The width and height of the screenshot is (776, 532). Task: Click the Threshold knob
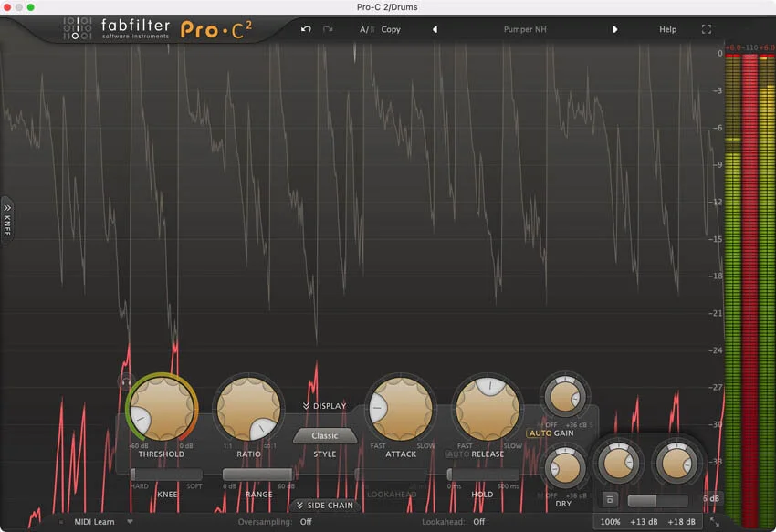[162, 408]
